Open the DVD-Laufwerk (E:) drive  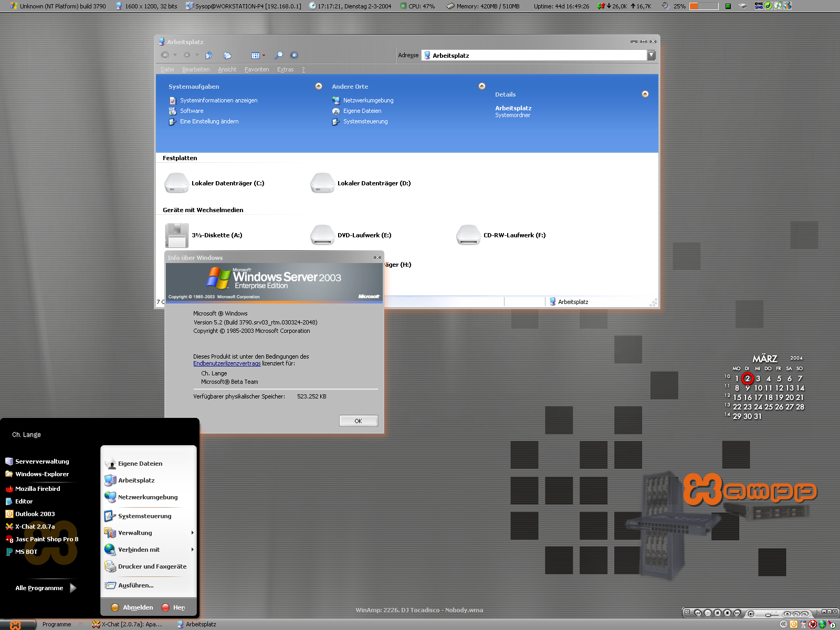(322, 235)
